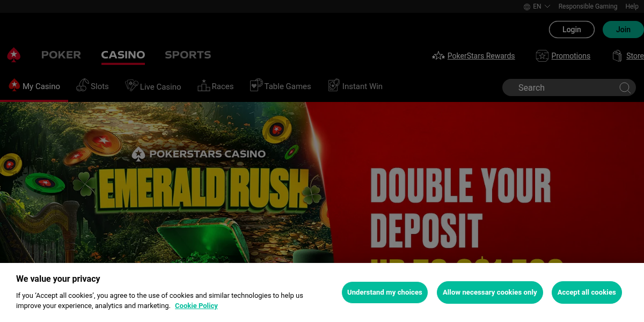This screenshot has width=644, height=322.
Task: Click the PokerStars red spade logo
Action: tap(13, 55)
